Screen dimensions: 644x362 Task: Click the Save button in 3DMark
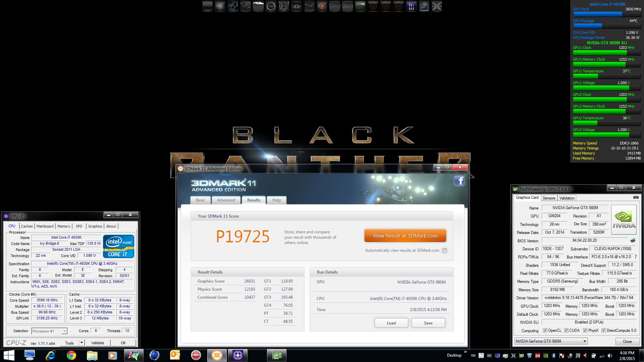click(x=428, y=323)
